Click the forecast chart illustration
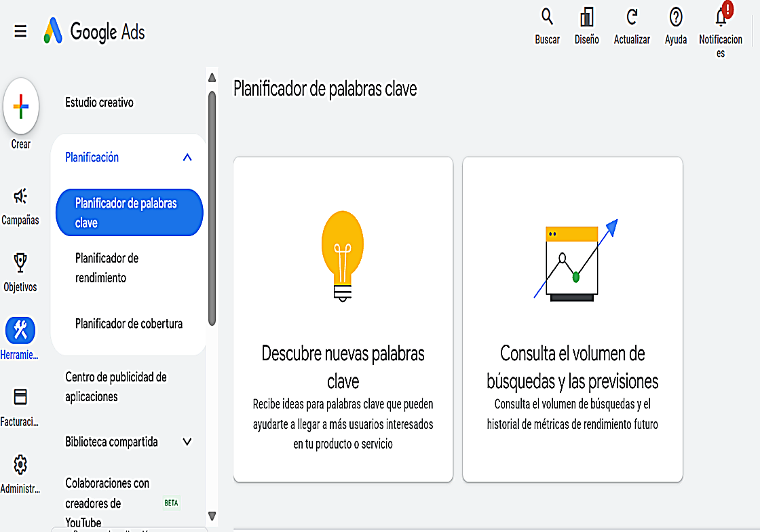This screenshot has height=532, width=760. (575, 260)
